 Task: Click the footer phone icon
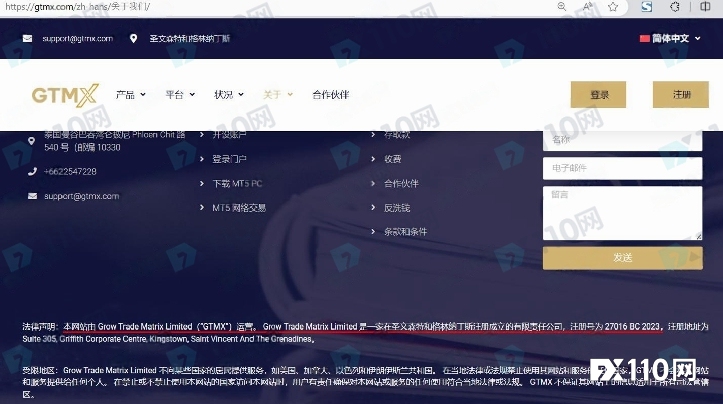click(32, 172)
